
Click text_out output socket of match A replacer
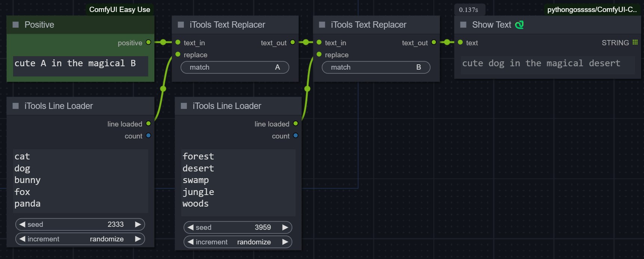tap(293, 42)
